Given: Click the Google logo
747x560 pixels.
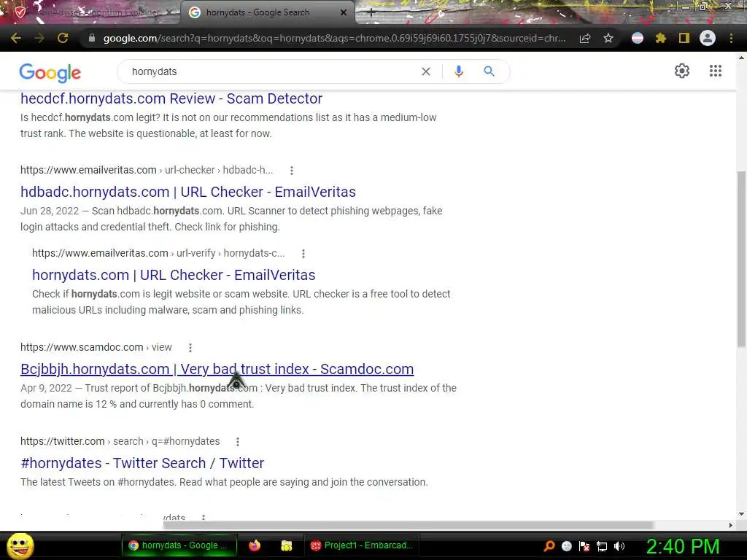Looking at the screenshot, I should pos(50,72).
